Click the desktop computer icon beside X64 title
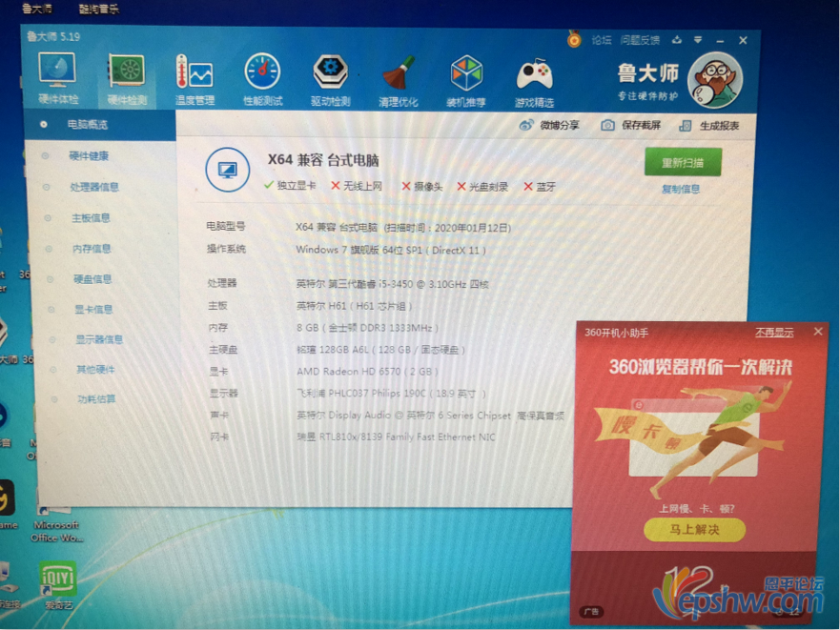This screenshot has width=840, height=630. (x=228, y=170)
